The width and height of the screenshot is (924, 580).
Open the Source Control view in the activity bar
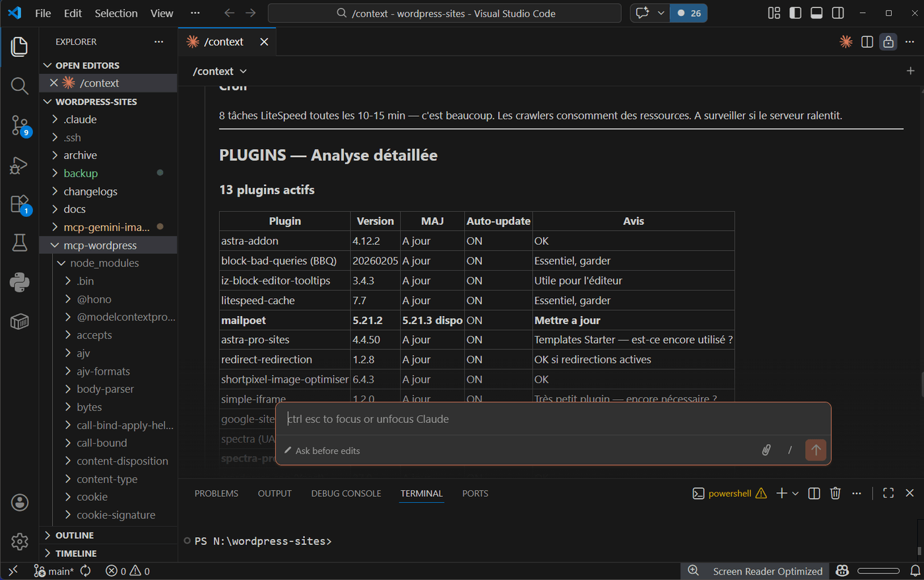click(x=19, y=125)
